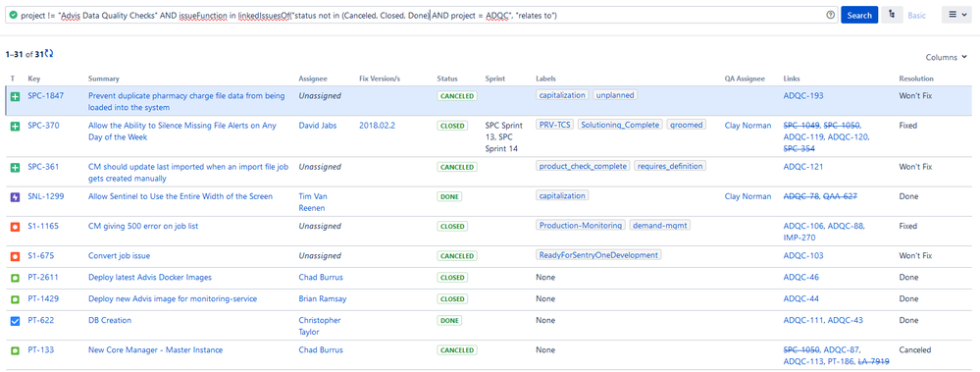Viewport: 980px width, 372px height.
Task: Click the CANCELED status badge for SPC-361
Action: coord(456,167)
